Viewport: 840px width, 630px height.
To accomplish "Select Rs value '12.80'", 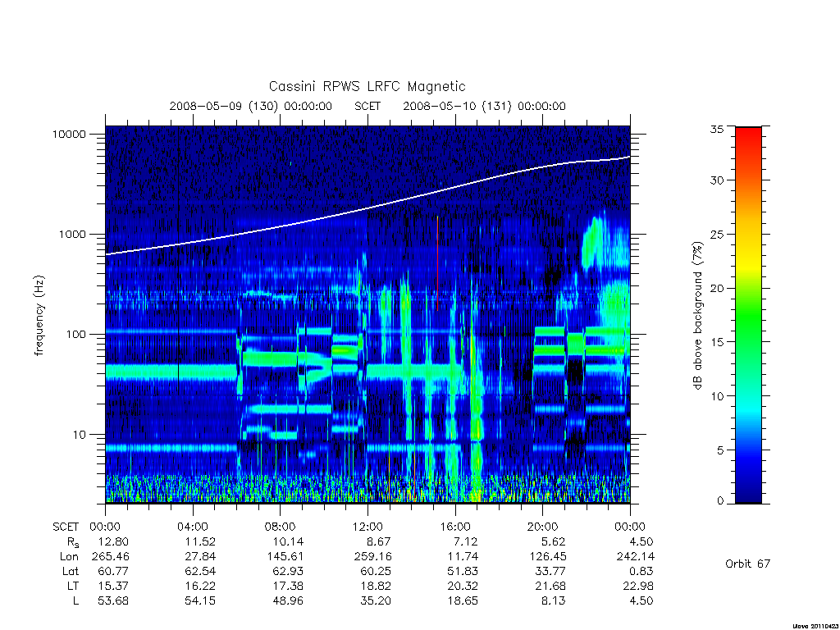I will (113, 541).
